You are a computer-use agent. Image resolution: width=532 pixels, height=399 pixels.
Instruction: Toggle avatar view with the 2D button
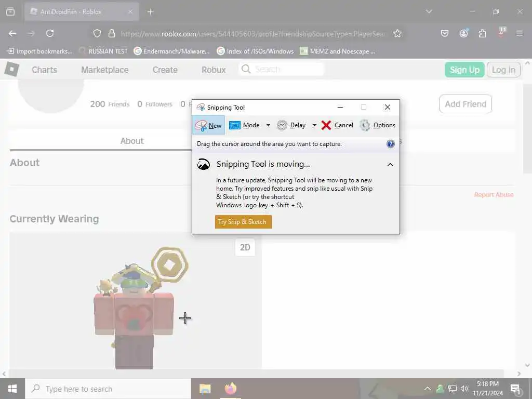[245, 247]
